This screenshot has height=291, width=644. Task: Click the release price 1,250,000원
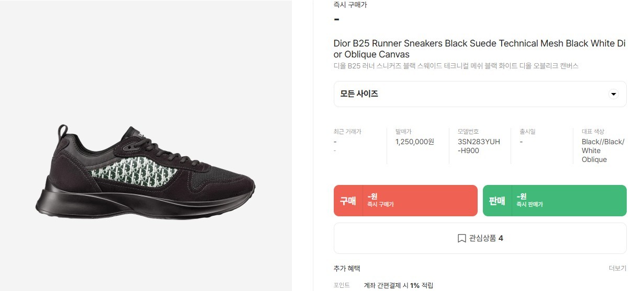tap(415, 142)
